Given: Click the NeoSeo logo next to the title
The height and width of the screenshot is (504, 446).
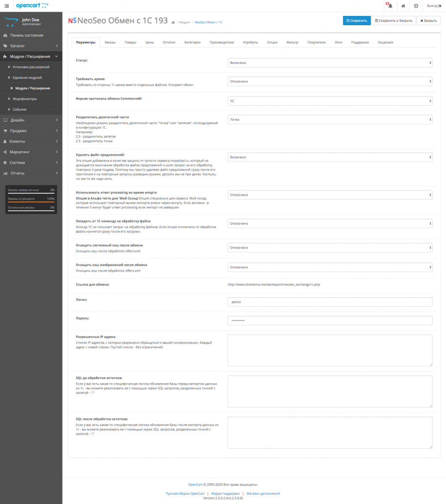Looking at the screenshot, I should [72, 20].
